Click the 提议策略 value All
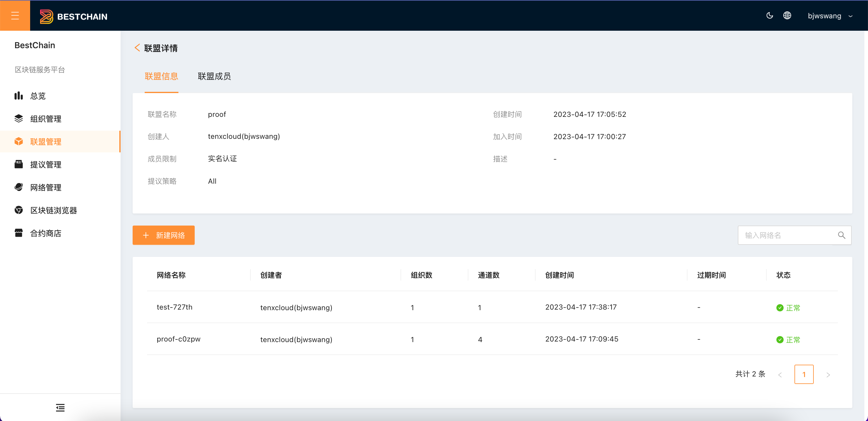 click(x=212, y=181)
